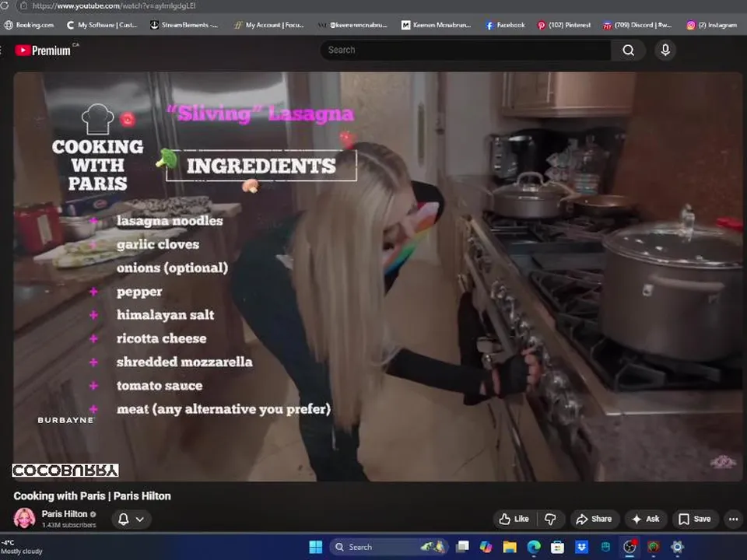Click the magnifier search button
The height and width of the screenshot is (560, 747).
(629, 50)
